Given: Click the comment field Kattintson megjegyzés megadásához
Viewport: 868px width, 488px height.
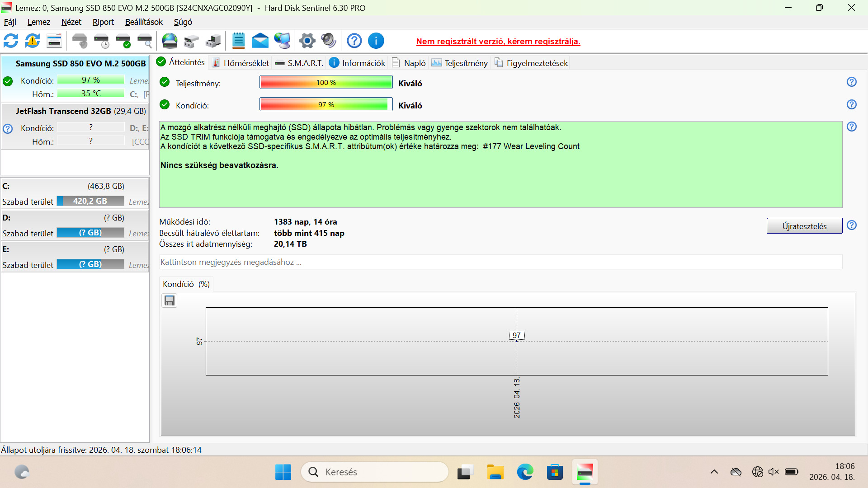Looking at the screenshot, I should pyautogui.click(x=500, y=262).
